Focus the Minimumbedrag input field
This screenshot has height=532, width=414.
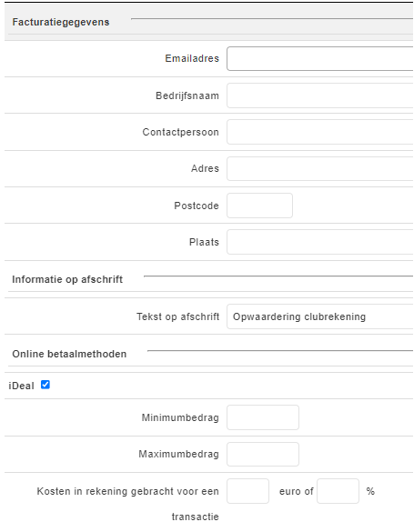pos(263,417)
